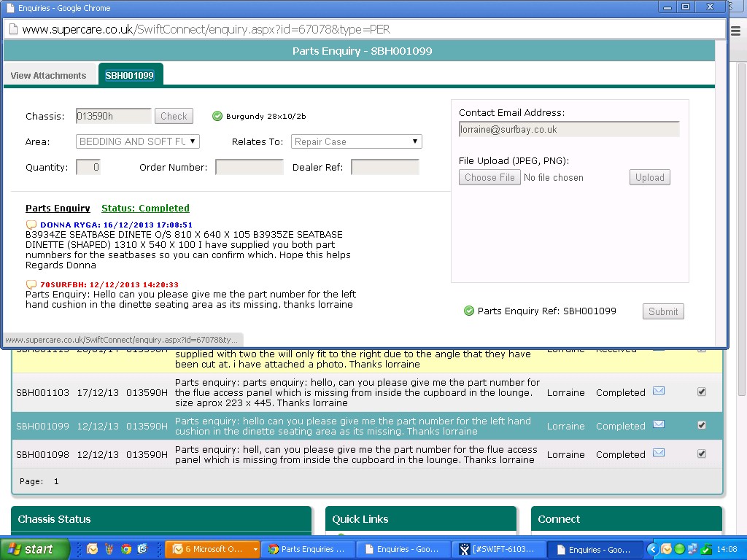Open the Area dropdown showing BEDDING AND SOFT FU
This screenshot has width=747, height=560.
coord(138,141)
